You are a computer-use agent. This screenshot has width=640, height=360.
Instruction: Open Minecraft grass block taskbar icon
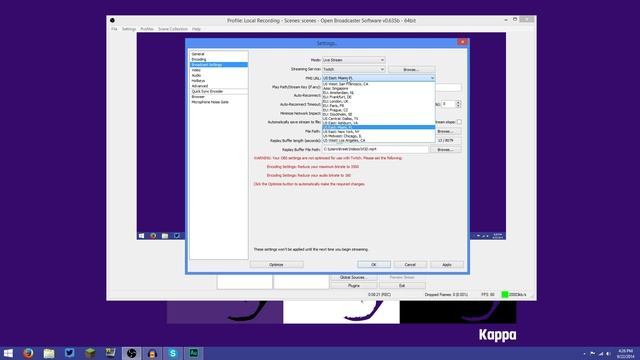[x=90, y=353]
